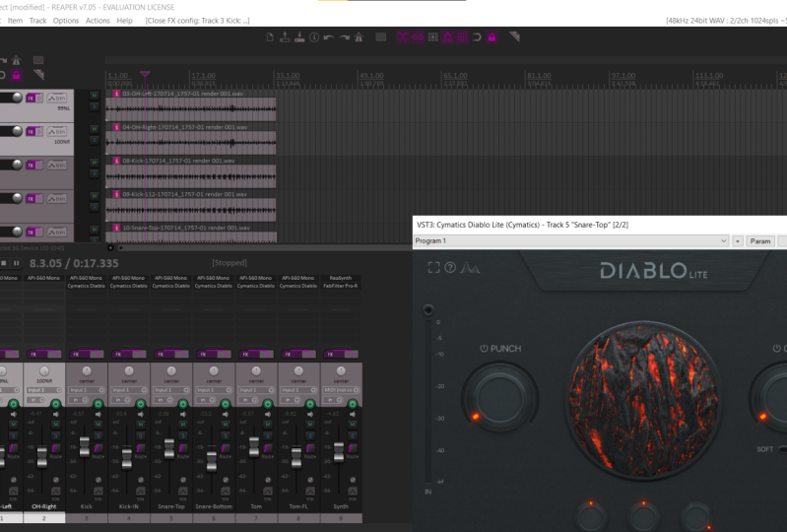
Task: Toggle the auto-crossfade icon in toolbar
Action: [x=403, y=37]
